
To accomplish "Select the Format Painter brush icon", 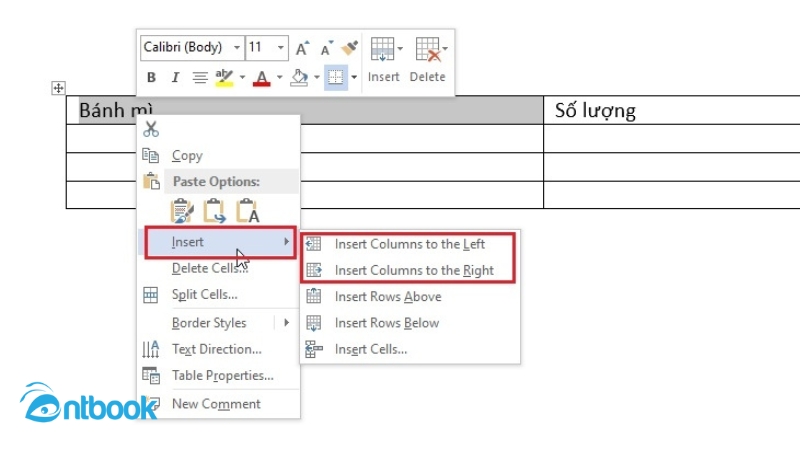I will click(x=349, y=47).
